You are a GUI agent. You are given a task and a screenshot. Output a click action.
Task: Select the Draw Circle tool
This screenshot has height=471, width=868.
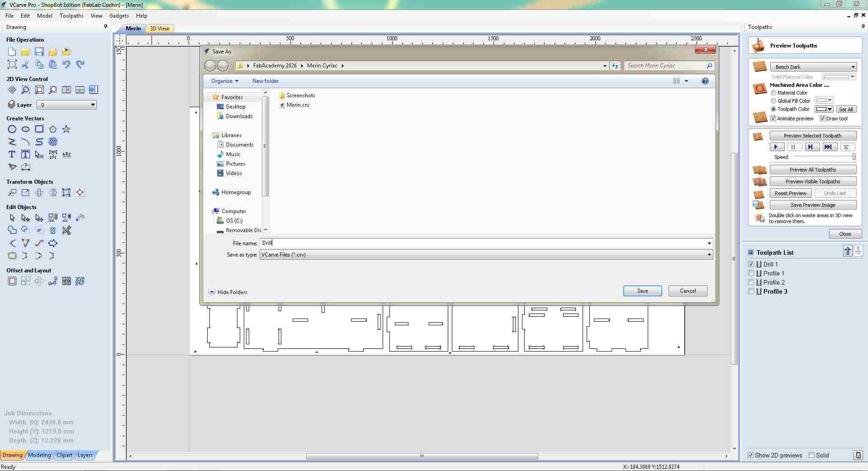pos(12,129)
